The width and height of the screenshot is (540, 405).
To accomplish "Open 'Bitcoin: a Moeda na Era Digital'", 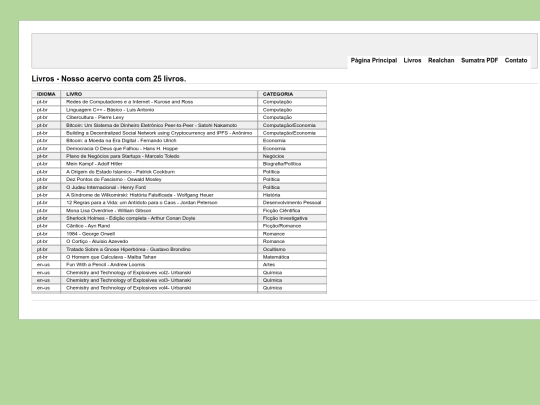I will [121, 141].
